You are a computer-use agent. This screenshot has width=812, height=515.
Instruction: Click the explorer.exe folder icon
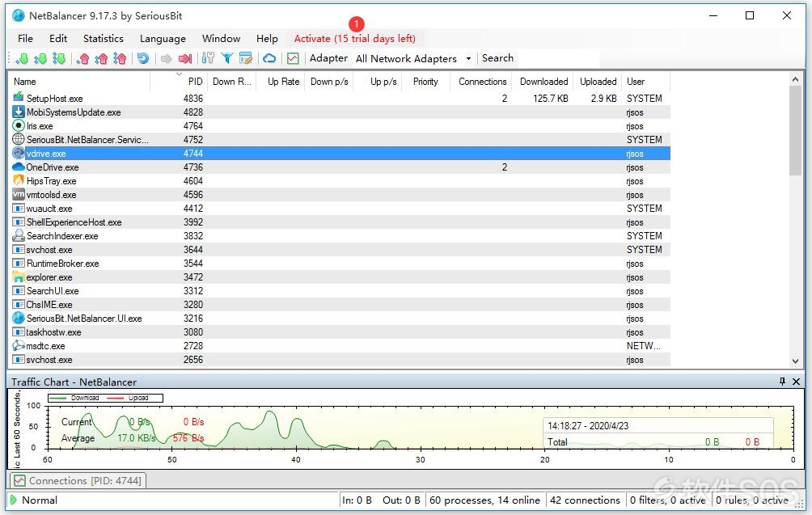coord(19,277)
